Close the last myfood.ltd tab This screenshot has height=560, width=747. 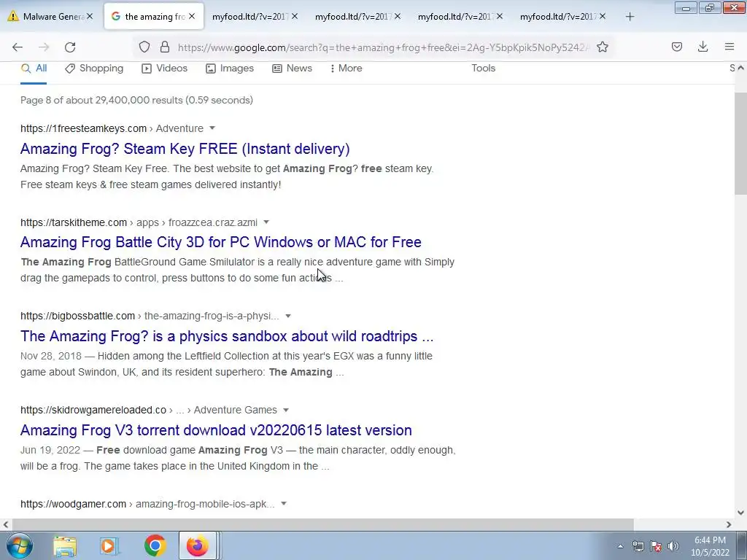tap(602, 16)
